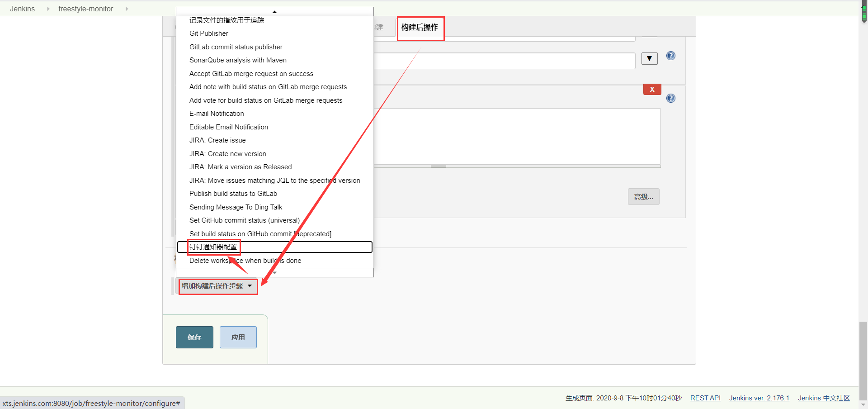Open the REST API link
This screenshot has height=409, width=868.
pyautogui.click(x=705, y=398)
